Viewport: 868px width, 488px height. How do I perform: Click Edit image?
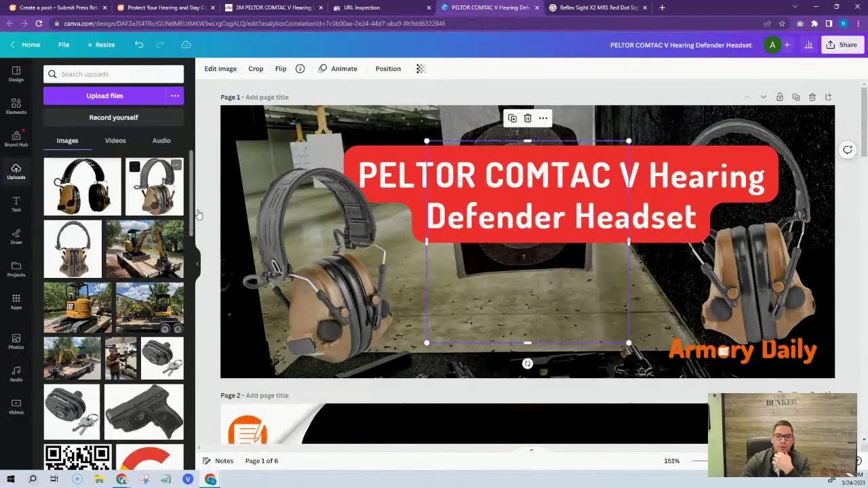(220, 68)
